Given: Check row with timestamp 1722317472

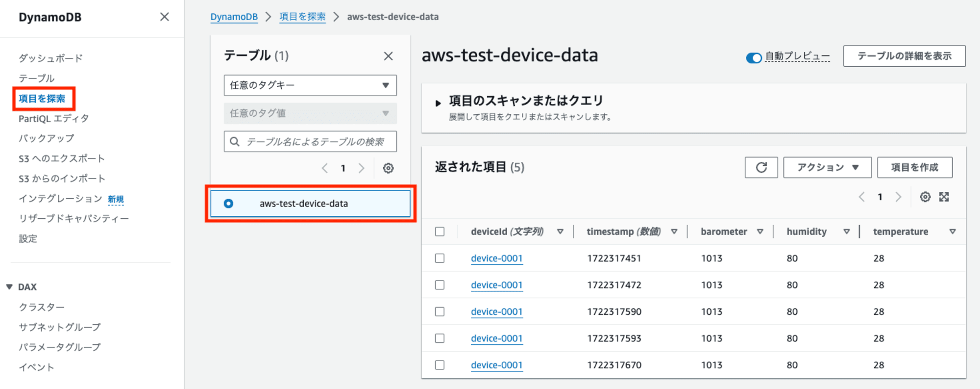Looking at the screenshot, I should pyautogui.click(x=440, y=285).
